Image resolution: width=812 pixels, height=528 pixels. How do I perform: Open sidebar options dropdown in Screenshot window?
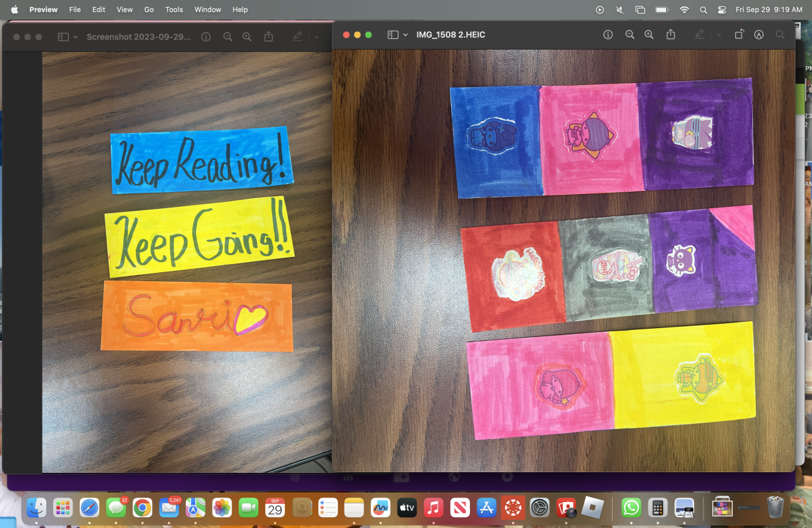[75, 37]
